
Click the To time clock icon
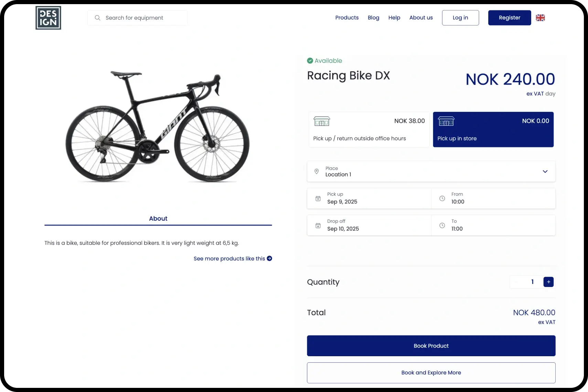(x=442, y=225)
